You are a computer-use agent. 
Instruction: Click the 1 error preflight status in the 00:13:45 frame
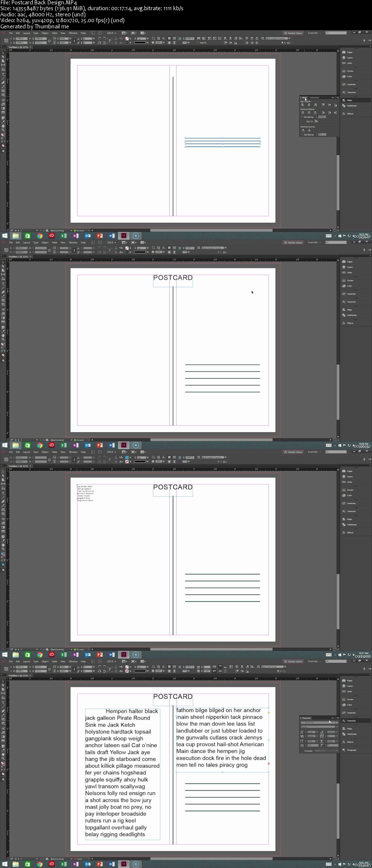tap(78, 859)
